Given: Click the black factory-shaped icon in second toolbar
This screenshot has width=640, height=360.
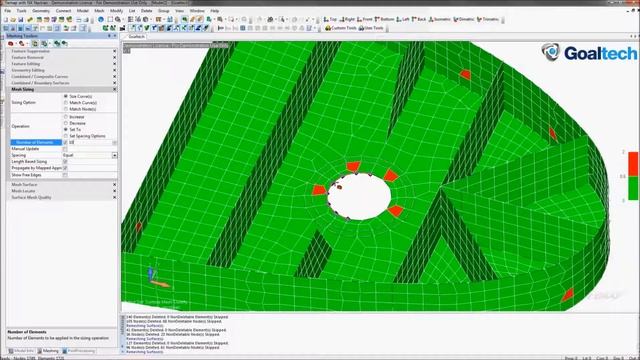Looking at the screenshot, I should click(x=122, y=28).
